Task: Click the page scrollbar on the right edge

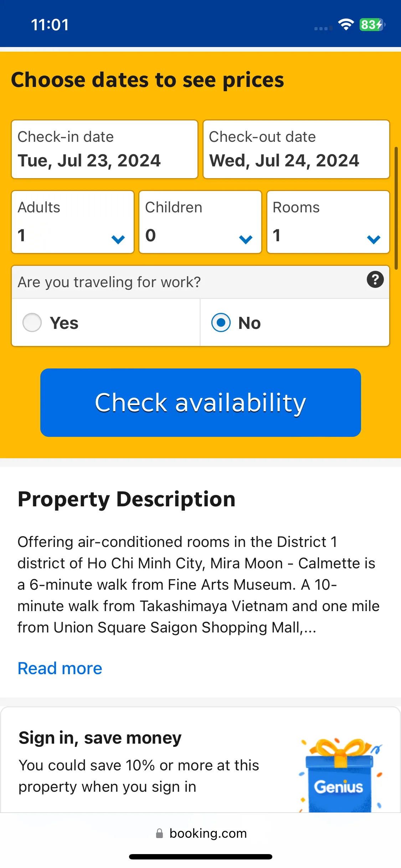Action: tap(396, 208)
